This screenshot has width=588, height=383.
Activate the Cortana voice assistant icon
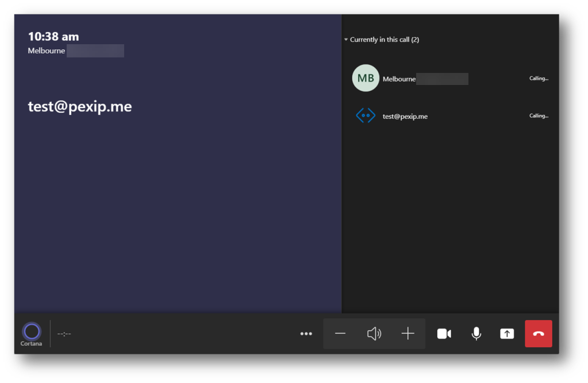pyautogui.click(x=32, y=331)
